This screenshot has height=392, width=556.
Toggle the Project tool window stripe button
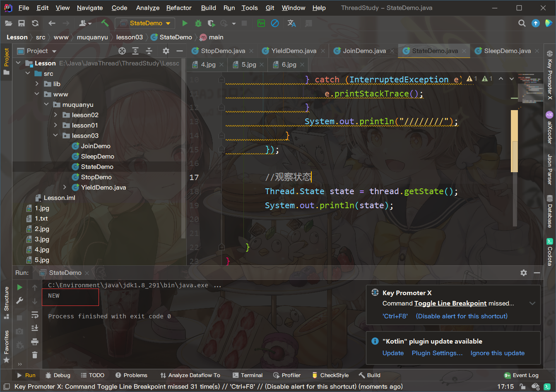point(6,61)
